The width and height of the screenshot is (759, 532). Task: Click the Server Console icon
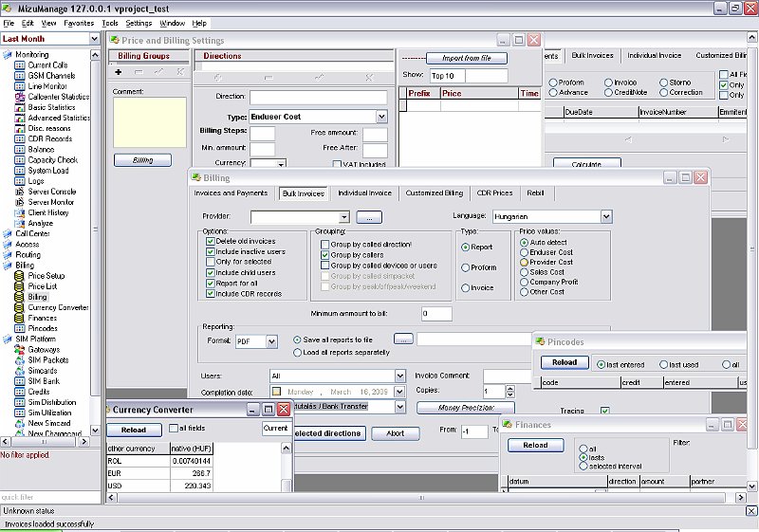(x=19, y=192)
